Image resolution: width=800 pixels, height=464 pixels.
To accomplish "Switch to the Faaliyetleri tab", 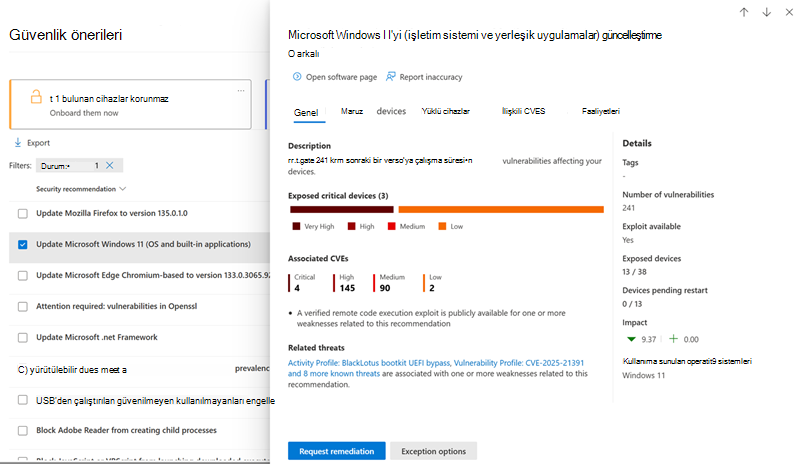I will (x=601, y=111).
